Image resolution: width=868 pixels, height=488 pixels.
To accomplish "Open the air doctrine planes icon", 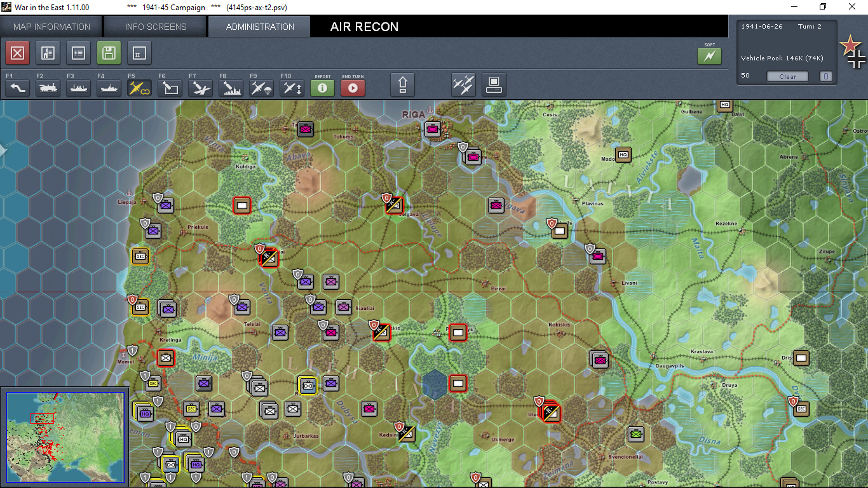I will 463,85.
